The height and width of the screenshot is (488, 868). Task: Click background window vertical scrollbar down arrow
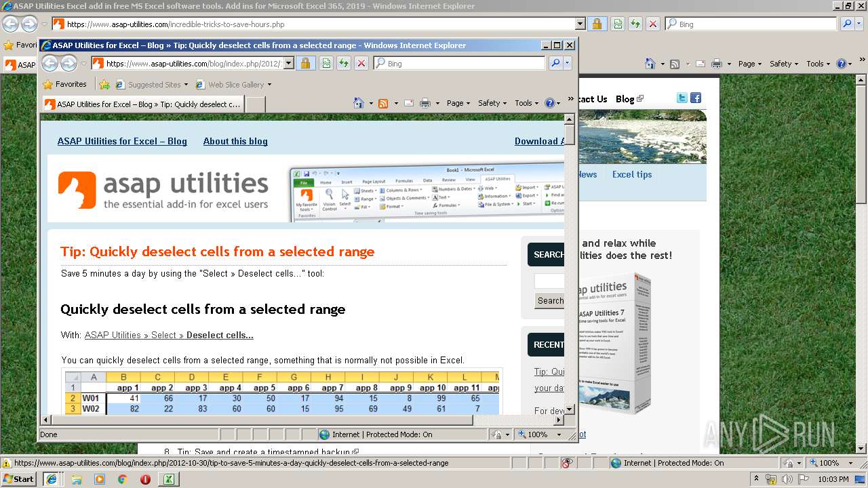coord(862,448)
